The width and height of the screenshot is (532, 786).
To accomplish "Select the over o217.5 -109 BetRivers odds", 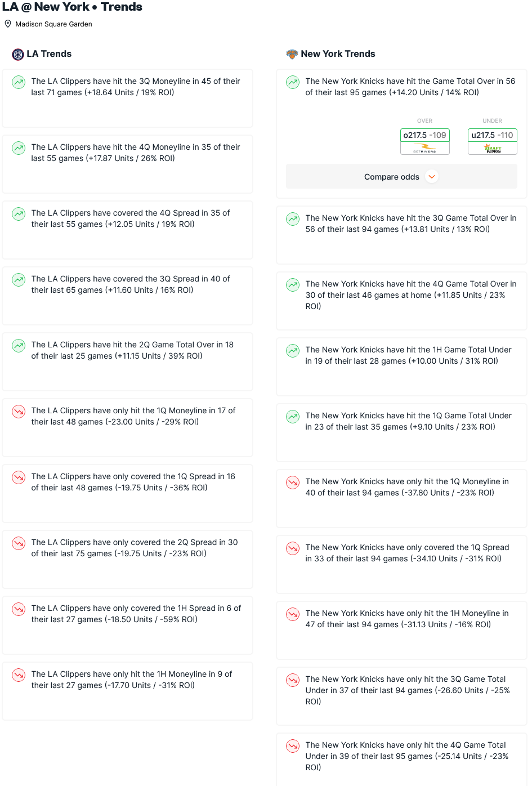I will click(x=425, y=141).
